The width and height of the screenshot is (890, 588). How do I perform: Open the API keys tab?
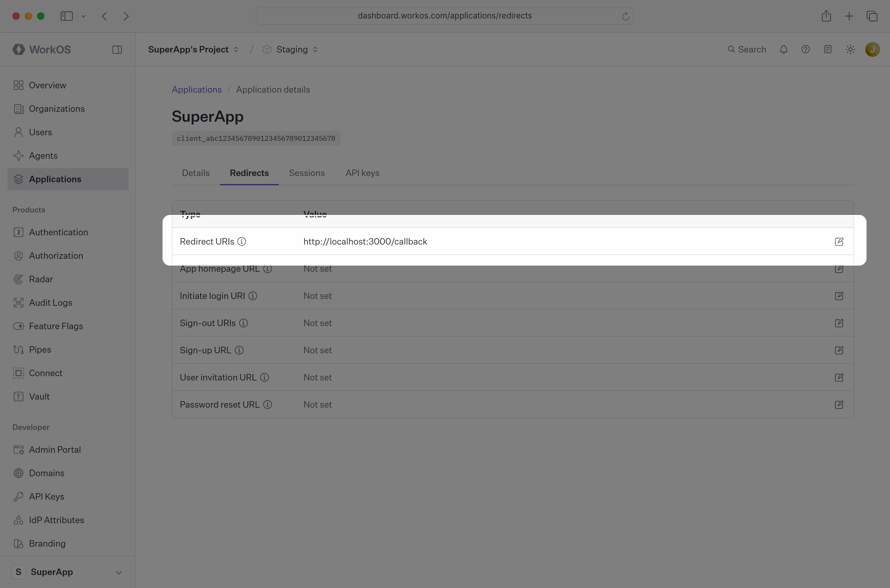point(362,173)
